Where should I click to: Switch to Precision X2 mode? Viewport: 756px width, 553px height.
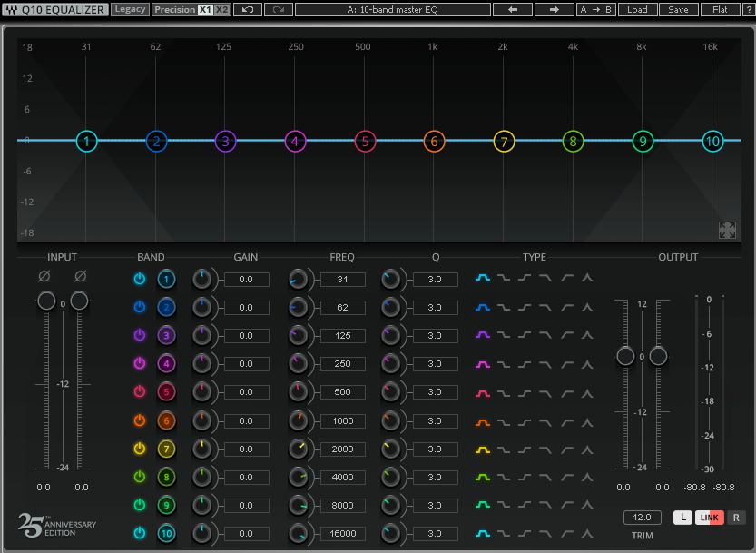(x=221, y=10)
